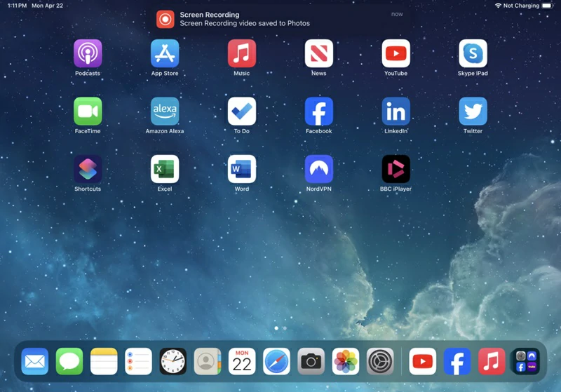Go to the second home screen page dot
Image resolution: width=561 pixels, height=392 pixels.
point(285,328)
